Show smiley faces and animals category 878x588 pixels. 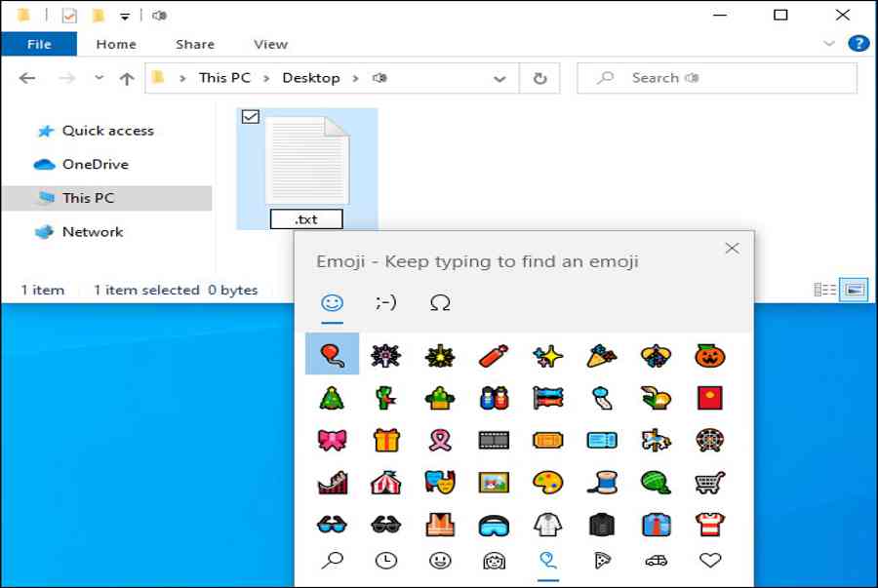(440, 560)
